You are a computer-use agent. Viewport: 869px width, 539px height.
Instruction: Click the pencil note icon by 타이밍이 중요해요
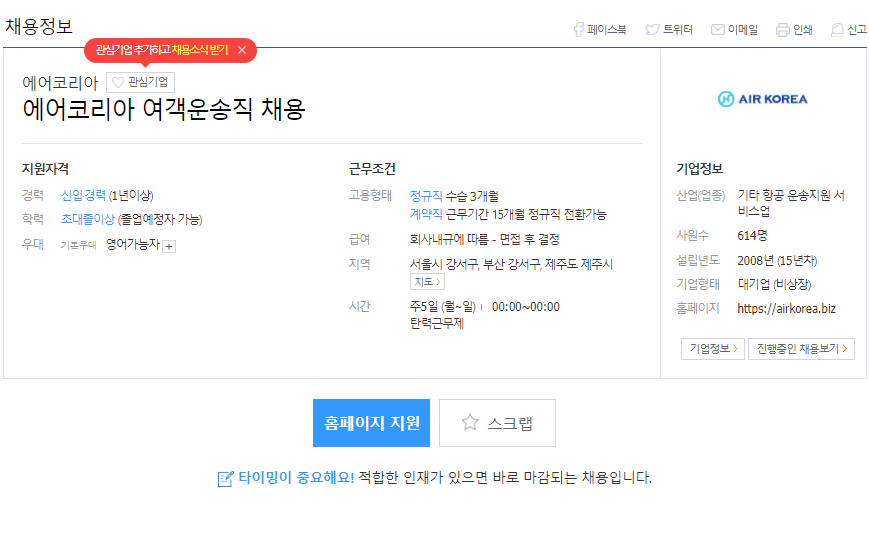(225, 479)
